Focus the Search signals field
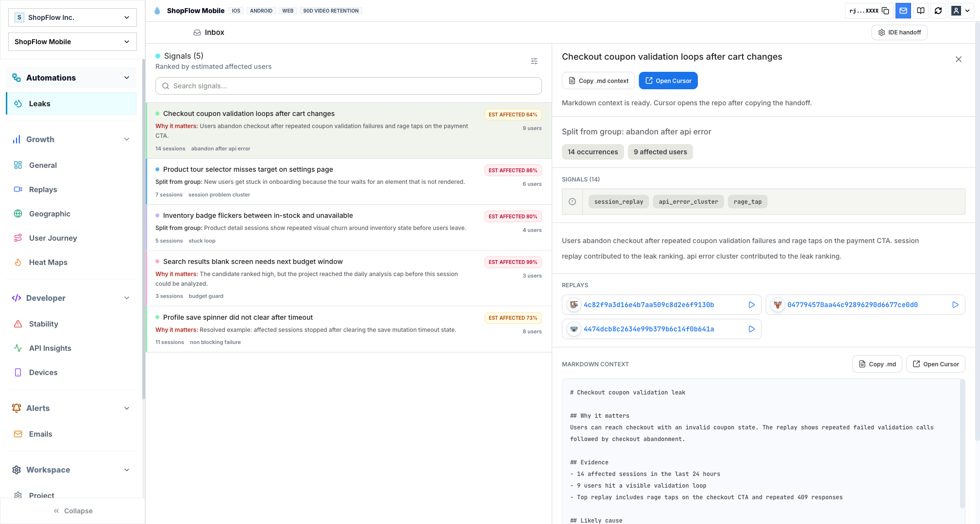The image size is (980, 524). click(x=349, y=86)
